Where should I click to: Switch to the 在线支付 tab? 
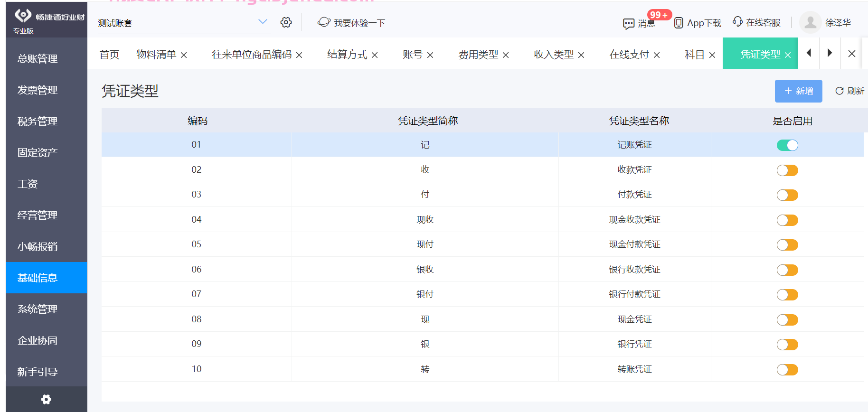pos(629,55)
